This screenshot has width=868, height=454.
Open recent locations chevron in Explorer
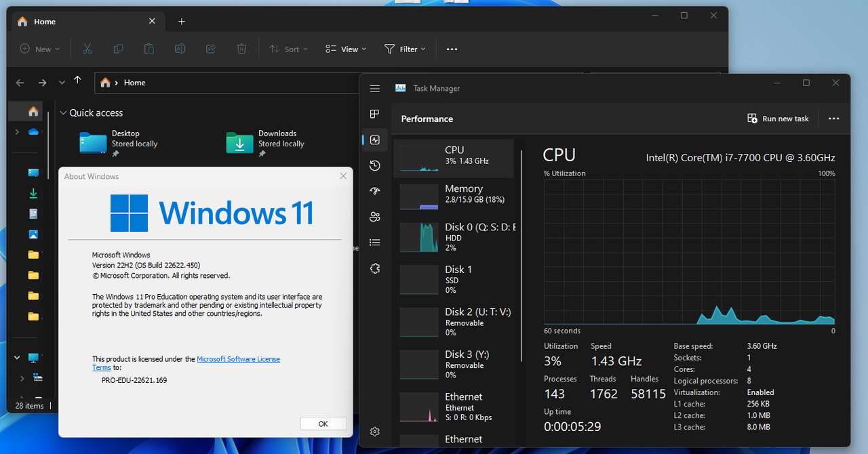tap(62, 83)
